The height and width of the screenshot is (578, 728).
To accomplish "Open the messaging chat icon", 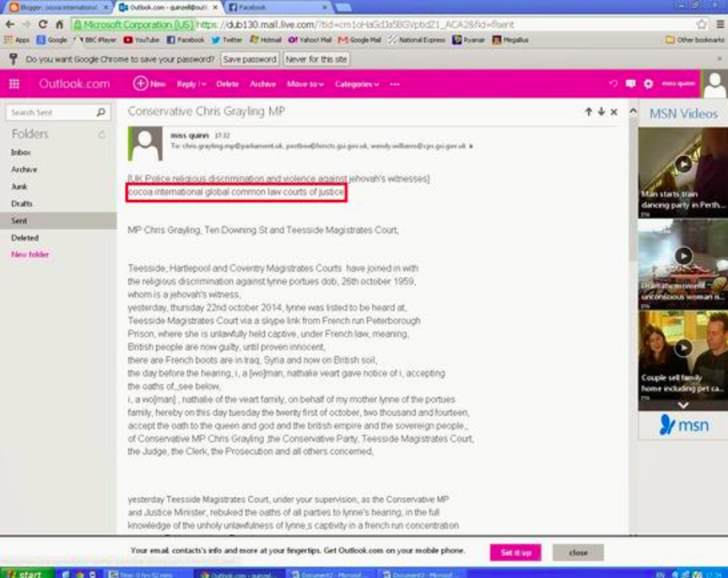I will pyautogui.click(x=630, y=84).
